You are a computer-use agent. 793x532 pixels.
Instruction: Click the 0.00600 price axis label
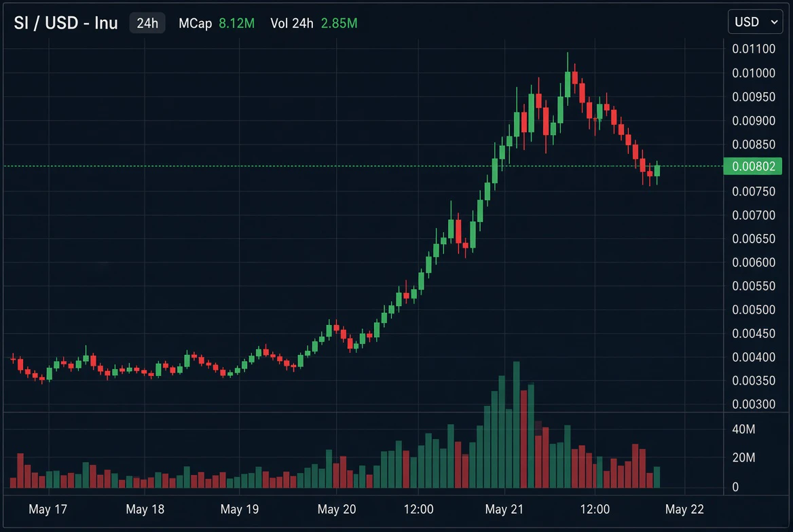pyautogui.click(x=754, y=262)
